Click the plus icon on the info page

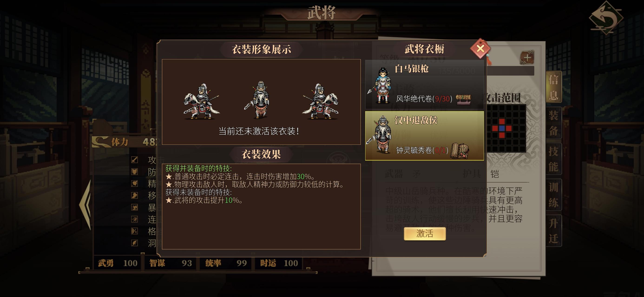point(527,58)
